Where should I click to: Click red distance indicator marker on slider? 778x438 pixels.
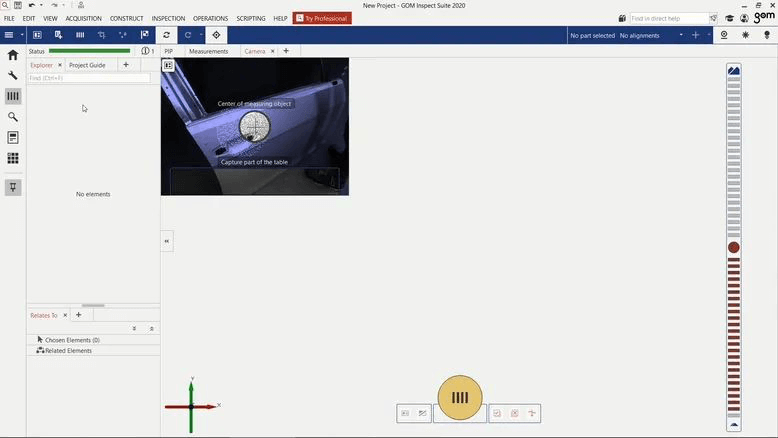click(x=734, y=248)
